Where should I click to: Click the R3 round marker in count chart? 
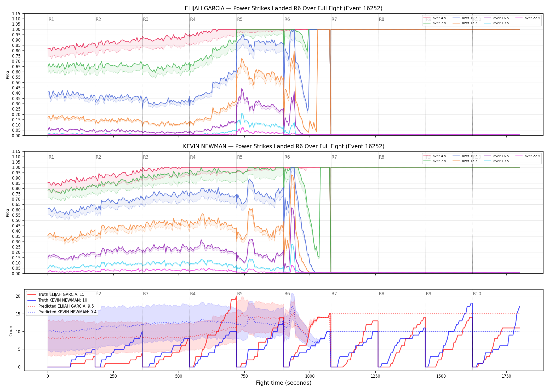[146, 294]
